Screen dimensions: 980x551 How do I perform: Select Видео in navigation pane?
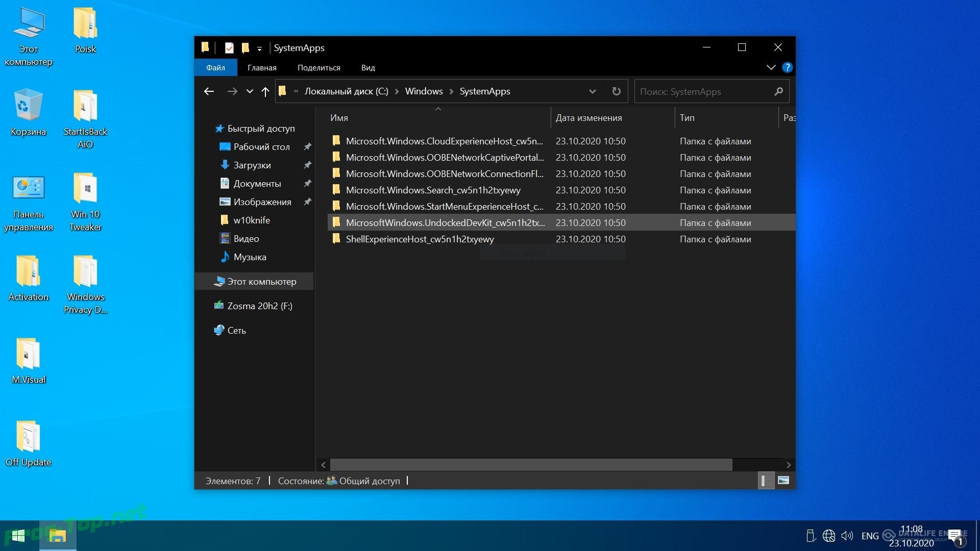coord(239,239)
